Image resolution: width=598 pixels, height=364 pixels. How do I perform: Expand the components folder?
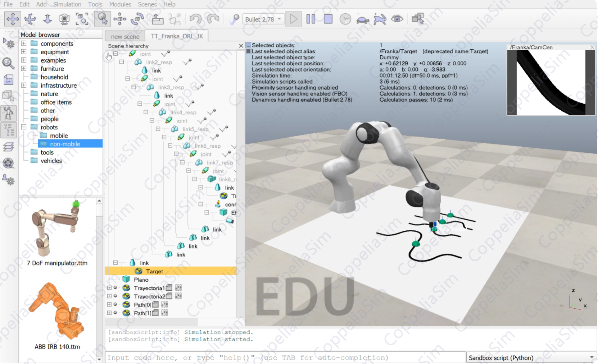[24, 43]
